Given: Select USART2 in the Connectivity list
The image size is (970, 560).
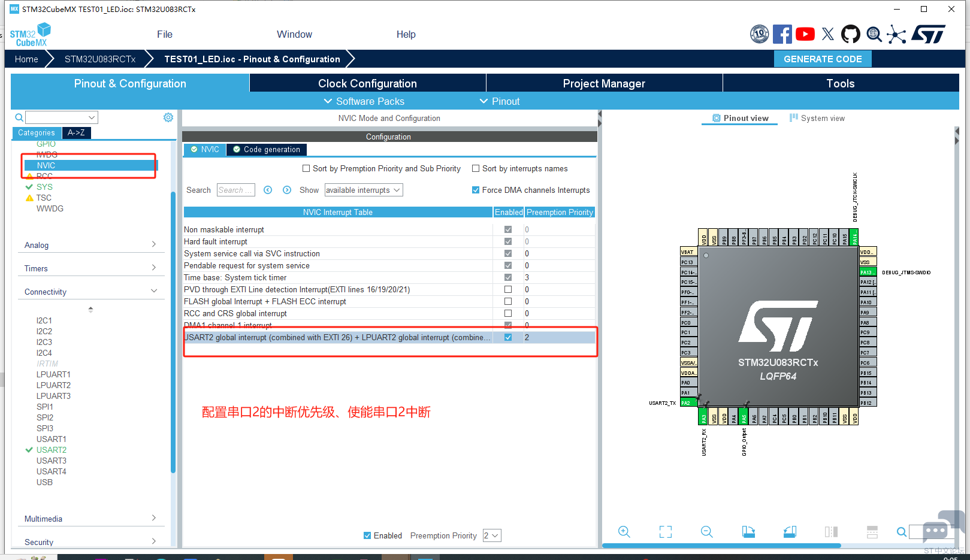Looking at the screenshot, I should point(52,450).
